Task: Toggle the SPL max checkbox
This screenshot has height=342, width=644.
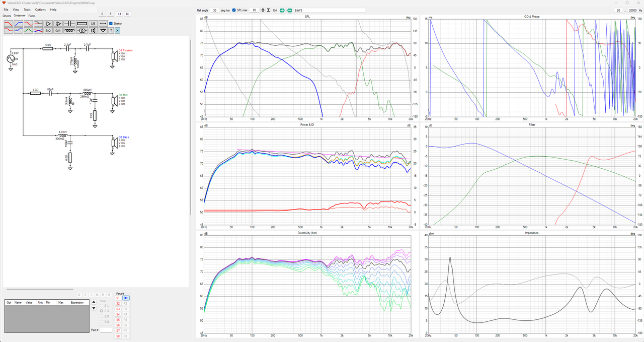Action: pyautogui.click(x=234, y=10)
